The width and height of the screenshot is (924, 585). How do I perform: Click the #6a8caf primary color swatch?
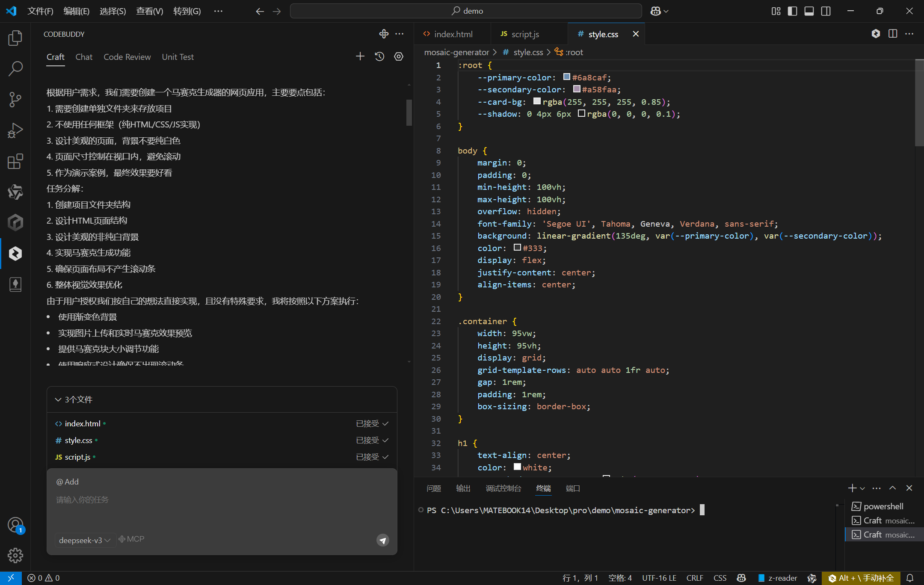click(x=567, y=77)
